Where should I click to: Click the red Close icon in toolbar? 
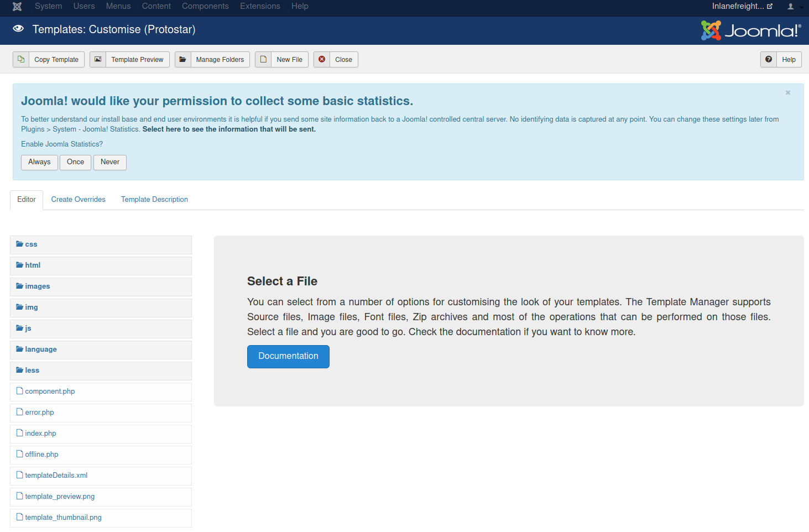click(322, 59)
